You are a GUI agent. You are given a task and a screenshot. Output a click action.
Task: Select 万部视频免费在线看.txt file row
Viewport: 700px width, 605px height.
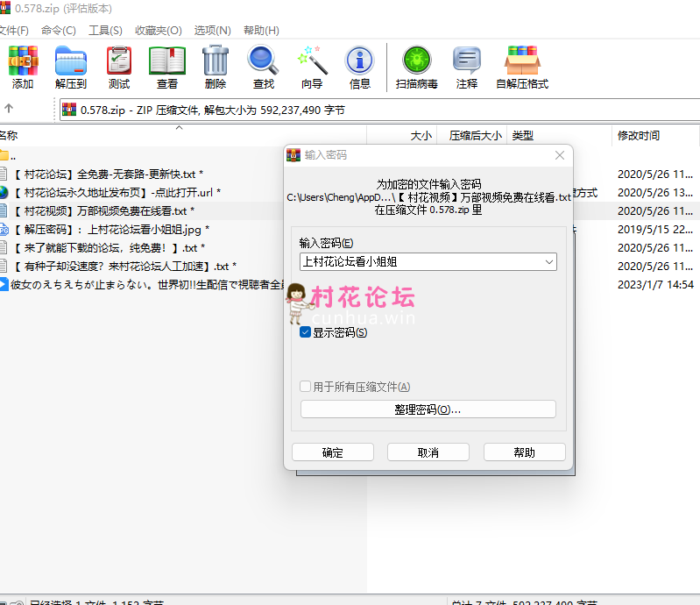tap(103, 210)
